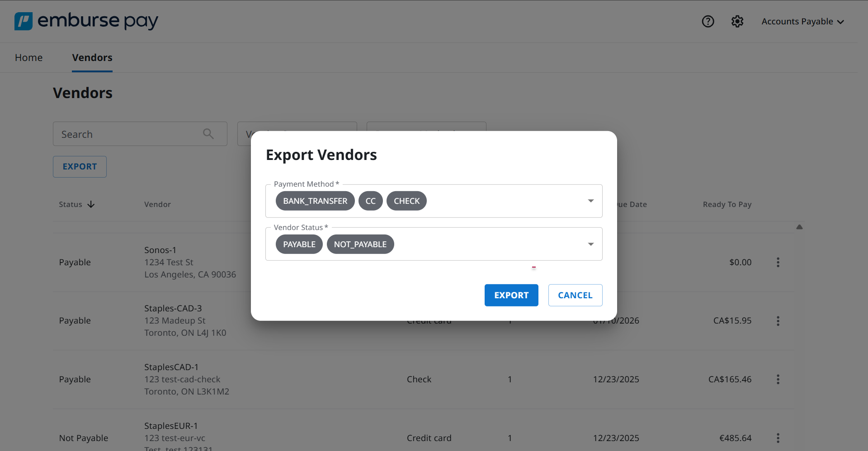Image resolution: width=868 pixels, height=451 pixels.
Task: Sort by Status column arrow
Action: point(91,204)
